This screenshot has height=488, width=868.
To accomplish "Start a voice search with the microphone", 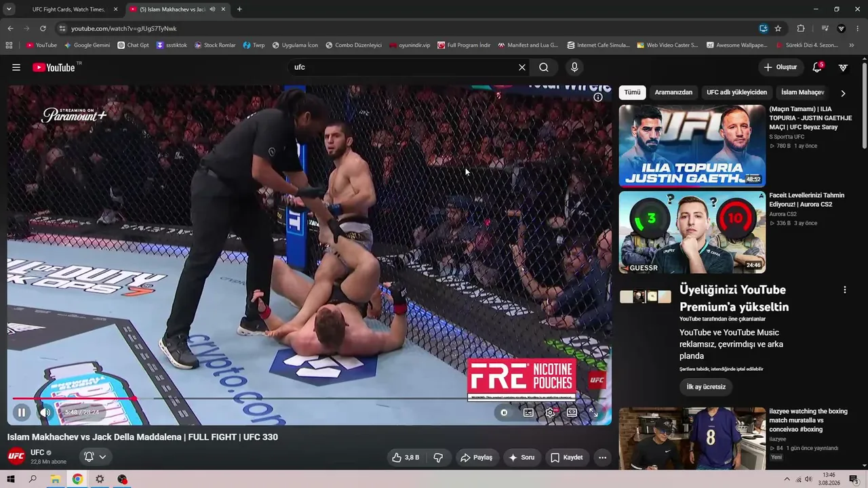I will coord(574,67).
